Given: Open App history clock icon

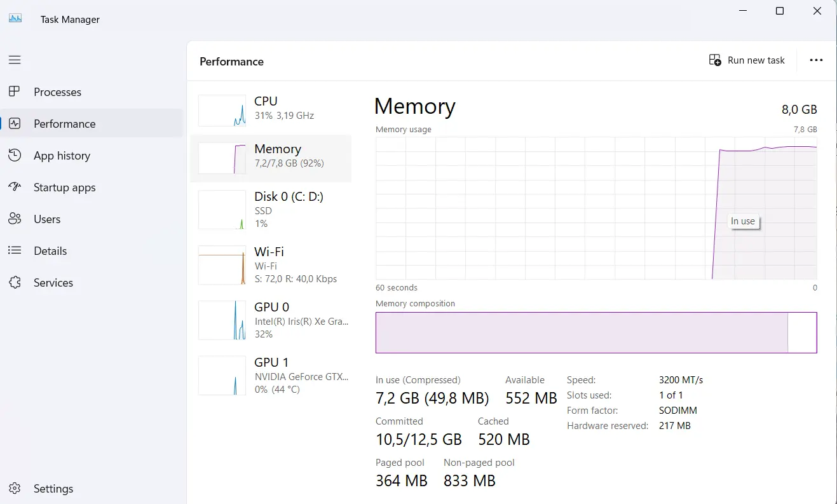Looking at the screenshot, I should pyautogui.click(x=15, y=155).
